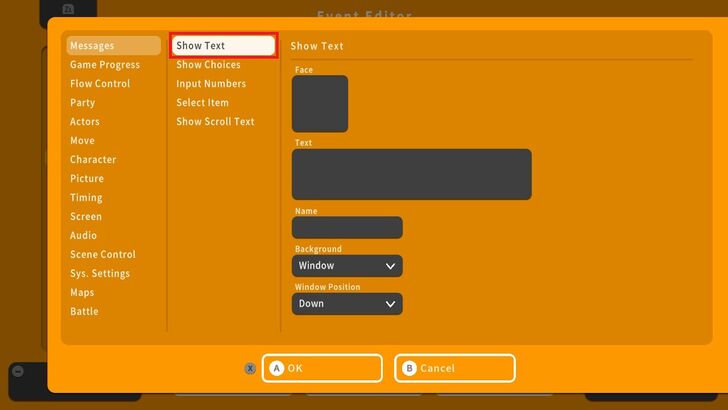Switch to the Actors category
Viewport: 728px width, 410px height.
pyautogui.click(x=85, y=122)
